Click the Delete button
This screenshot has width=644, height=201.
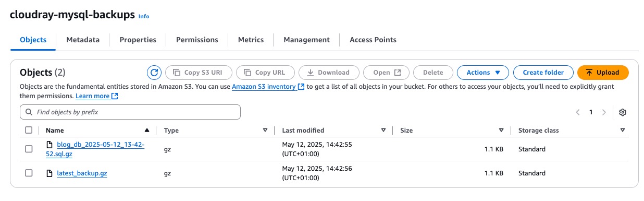pos(433,73)
